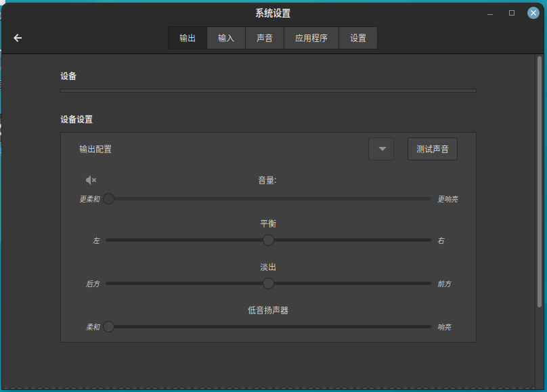
Task: Click the 更柔和 label by the volume slider
Action: click(89, 199)
